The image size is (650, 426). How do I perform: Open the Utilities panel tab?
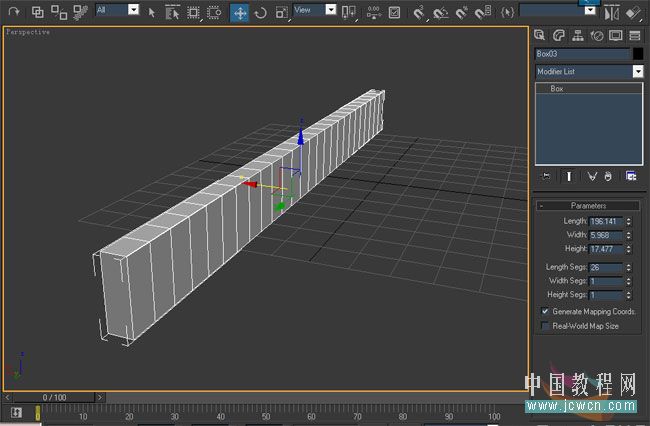(635, 35)
